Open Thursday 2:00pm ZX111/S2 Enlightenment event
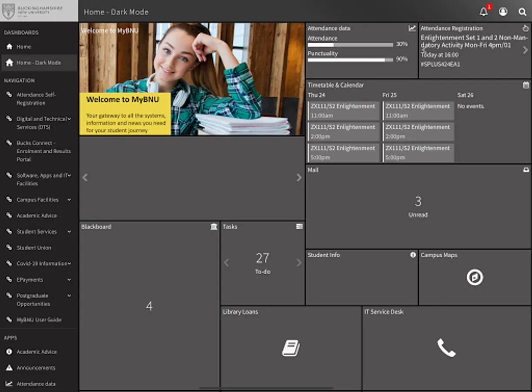This screenshot has width=532, height=392. (x=344, y=132)
